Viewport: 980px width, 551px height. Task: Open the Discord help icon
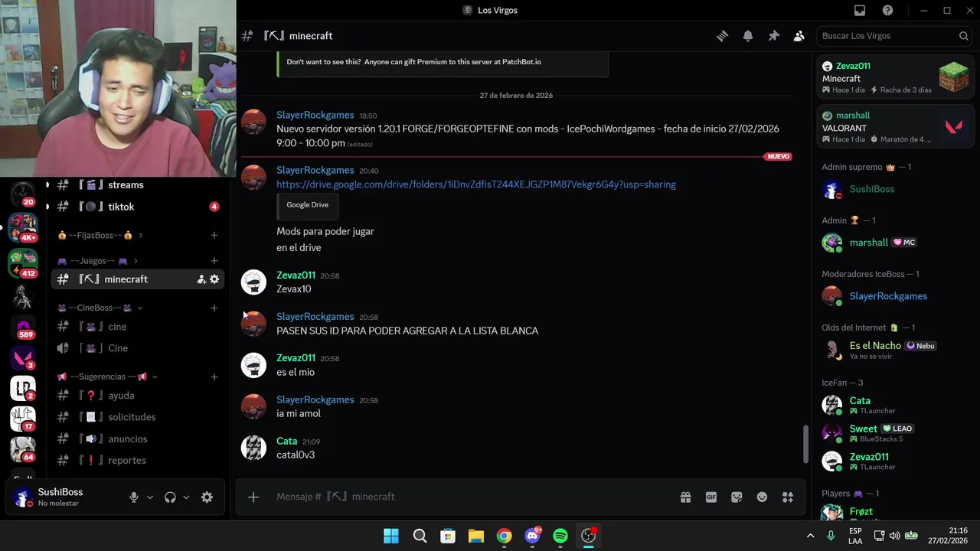pos(887,10)
